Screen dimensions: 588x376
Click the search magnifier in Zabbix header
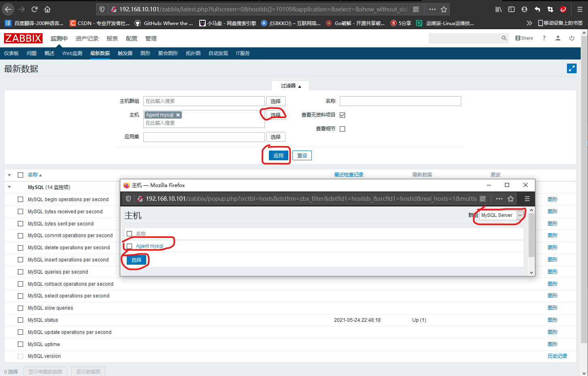pyautogui.click(x=504, y=38)
